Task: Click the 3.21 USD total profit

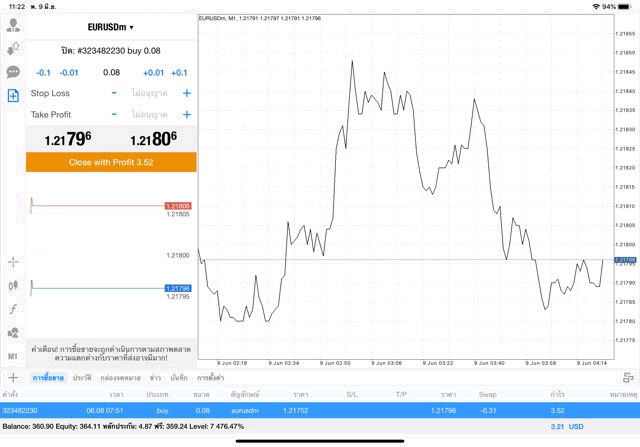Action: point(567,427)
